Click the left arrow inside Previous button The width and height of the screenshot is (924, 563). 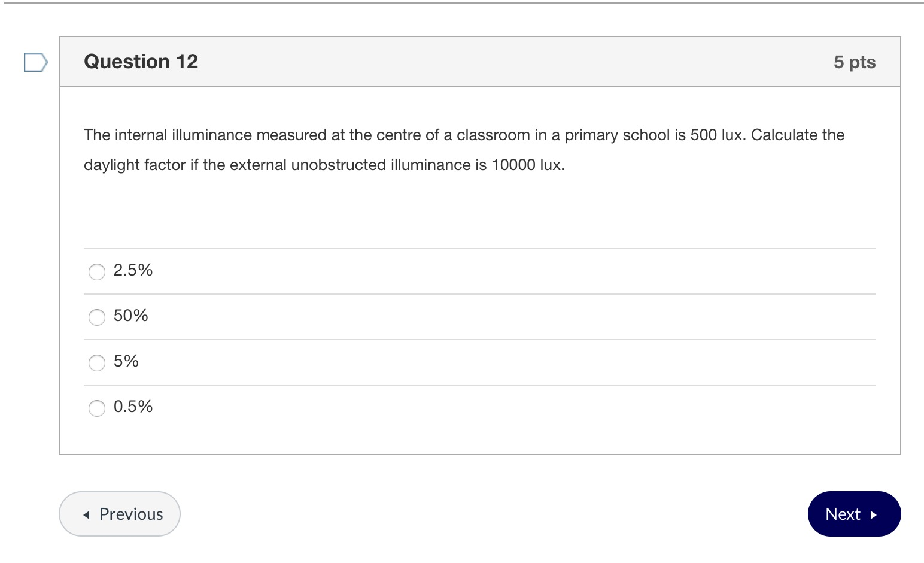87,514
